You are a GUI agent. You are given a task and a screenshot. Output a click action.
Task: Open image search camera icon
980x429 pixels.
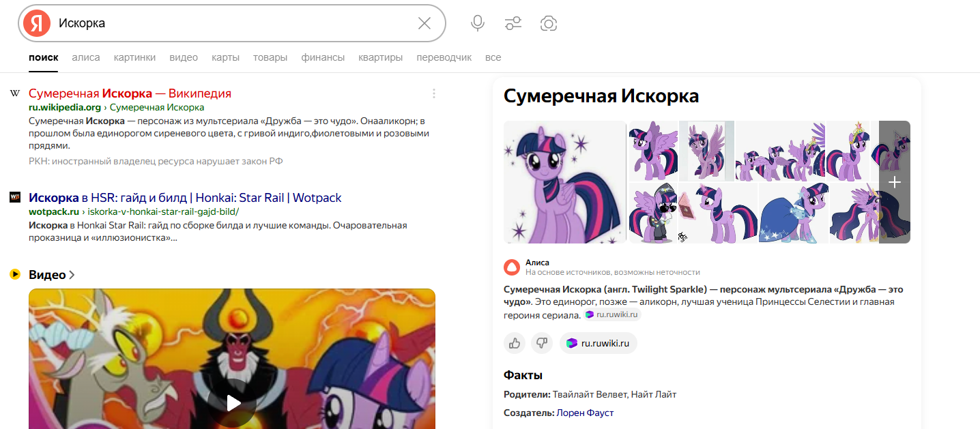pyautogui.click(x=549, y=24)
